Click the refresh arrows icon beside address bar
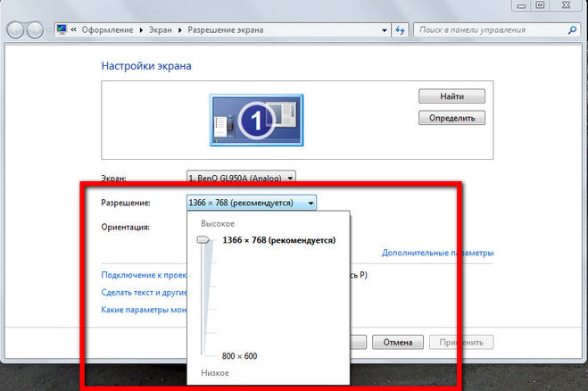 [x=400, y=30]
